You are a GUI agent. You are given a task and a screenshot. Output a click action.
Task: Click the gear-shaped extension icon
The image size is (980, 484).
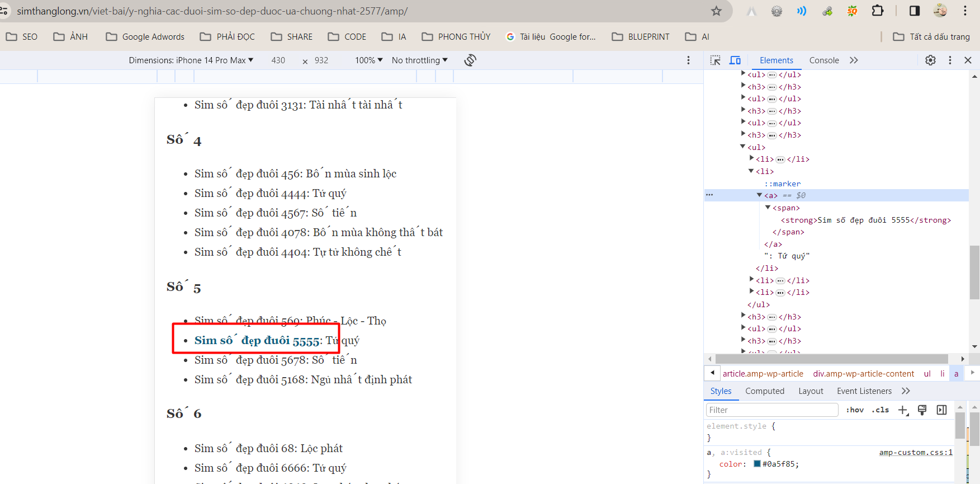pos(777,11)
